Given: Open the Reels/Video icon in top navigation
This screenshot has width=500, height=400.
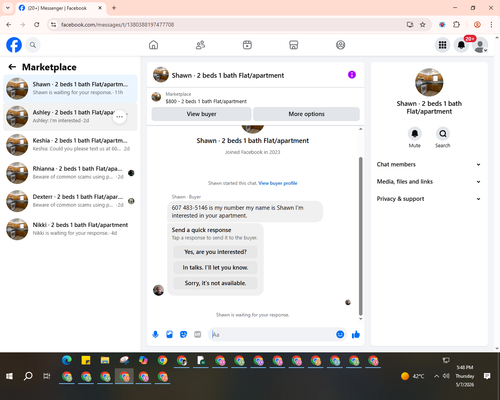Looking at the screenshot, I should [x=247, y=45].
